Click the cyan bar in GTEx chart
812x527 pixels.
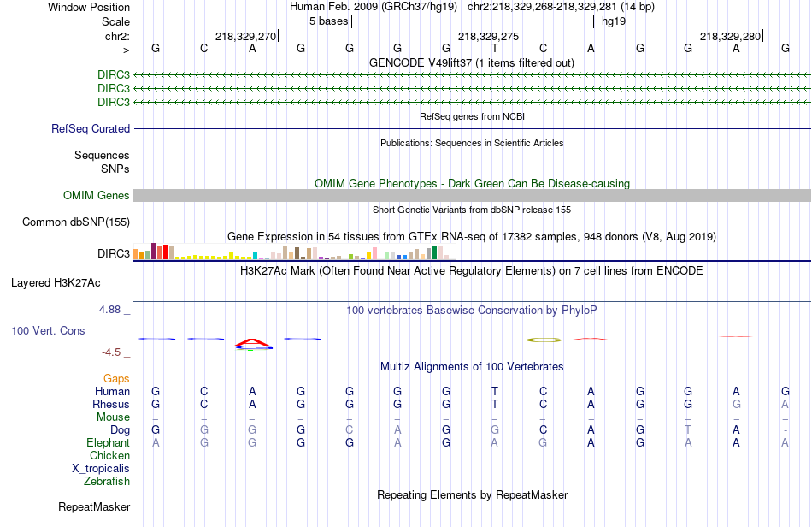point(256,256)
